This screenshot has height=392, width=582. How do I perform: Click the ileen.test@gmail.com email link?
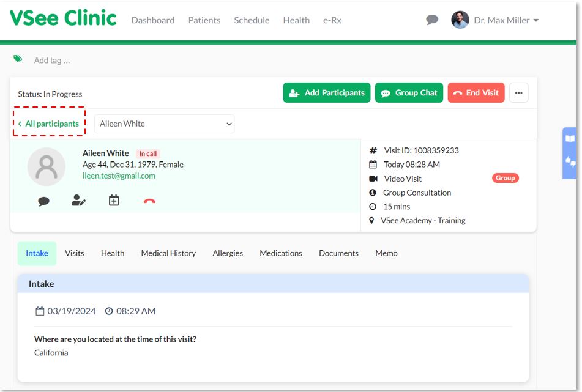[x=119, y=176]
